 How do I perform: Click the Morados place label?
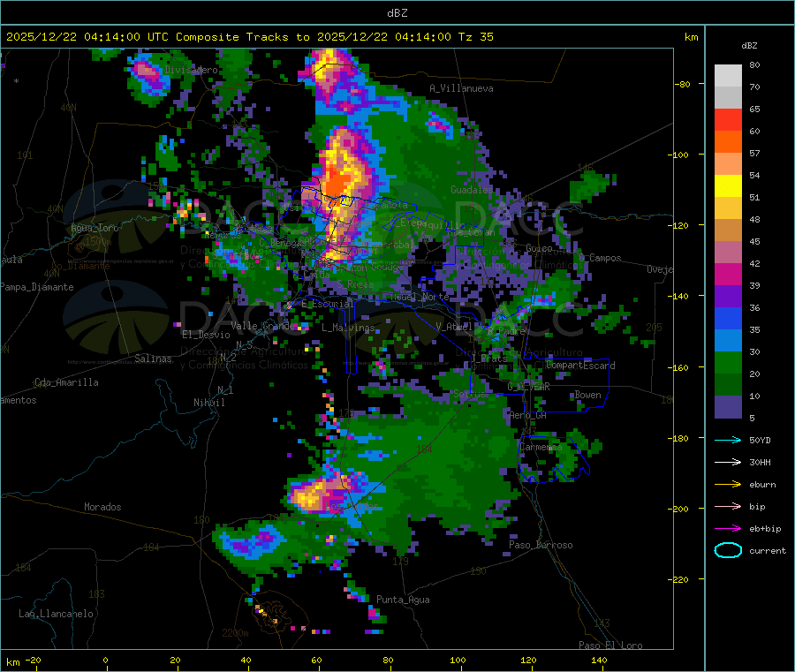click(102, 507)
